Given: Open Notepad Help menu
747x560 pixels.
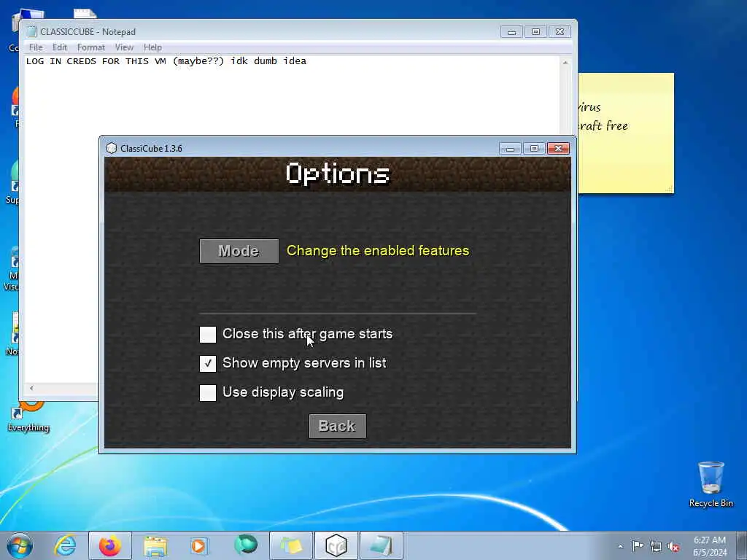Looking at the screenshot, I should pyautogui.click(x=152, y=47).
